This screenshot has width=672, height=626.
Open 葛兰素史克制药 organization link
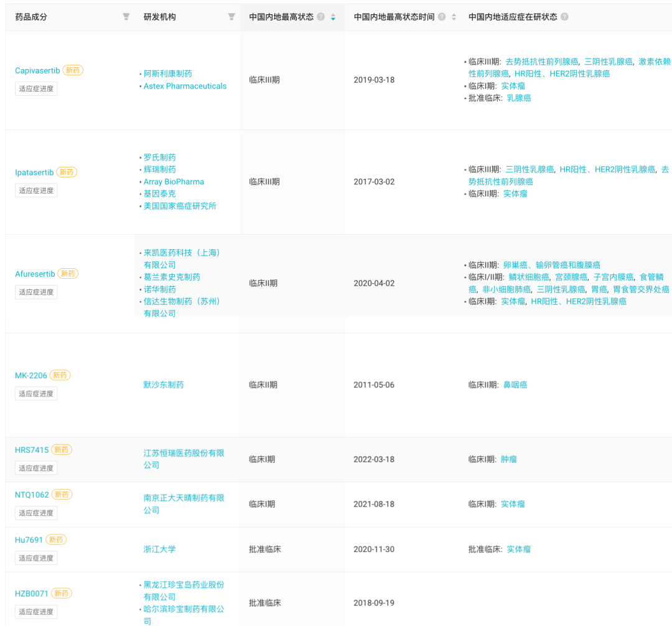tap(172, 278)
